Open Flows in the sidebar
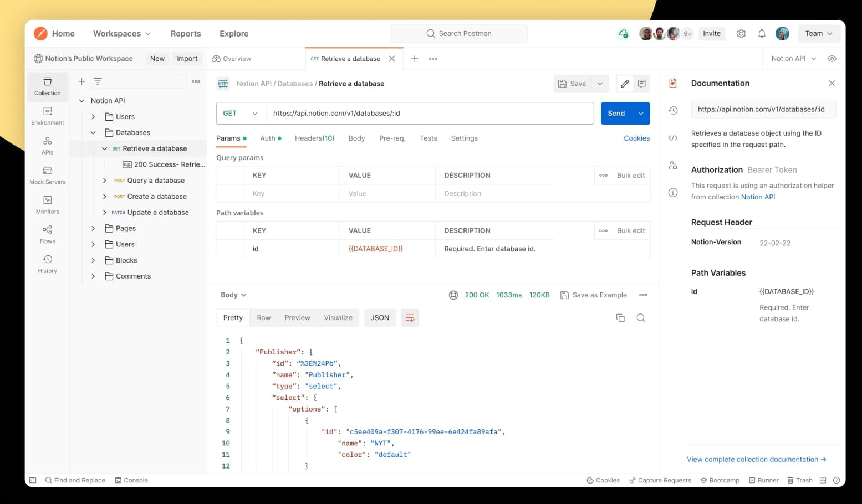This screenshot has width=862, height=504. click(x=48, y=235)
